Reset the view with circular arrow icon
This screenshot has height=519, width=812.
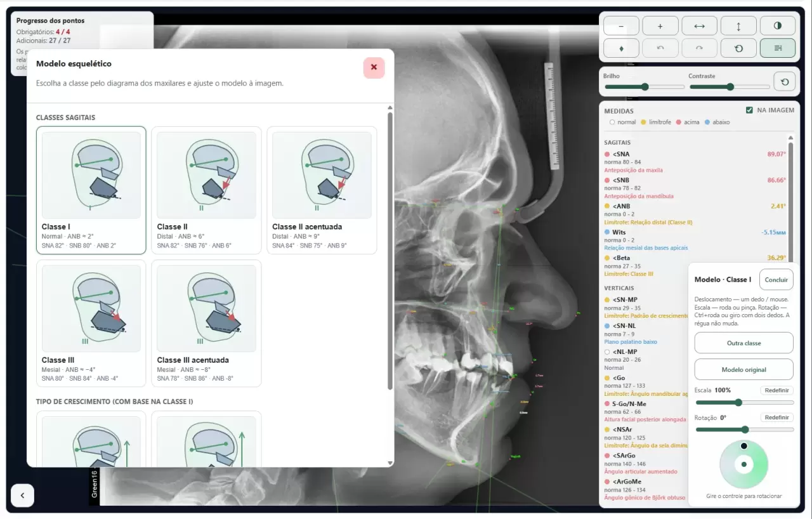tap(738, 48)
